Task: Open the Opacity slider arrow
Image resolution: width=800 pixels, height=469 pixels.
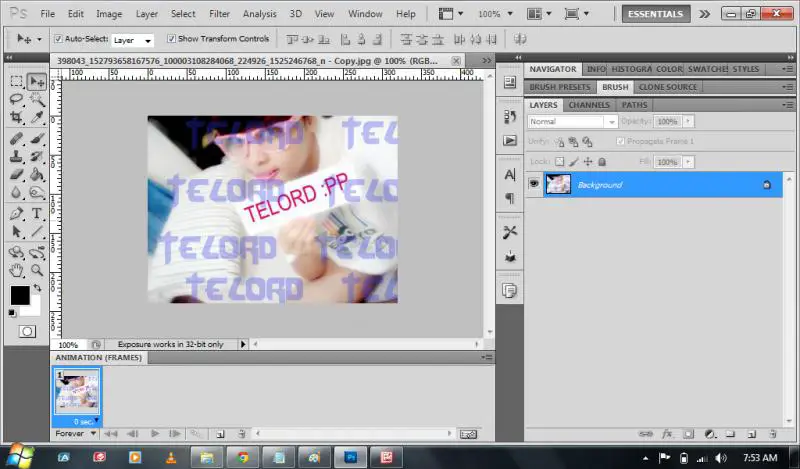Action: pyautogui.click(x=688, y=121)
